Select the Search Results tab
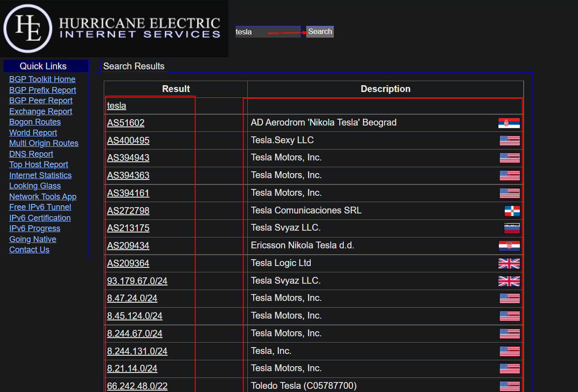The width and height of the screenshot is (578, 392). pos(134,66)
